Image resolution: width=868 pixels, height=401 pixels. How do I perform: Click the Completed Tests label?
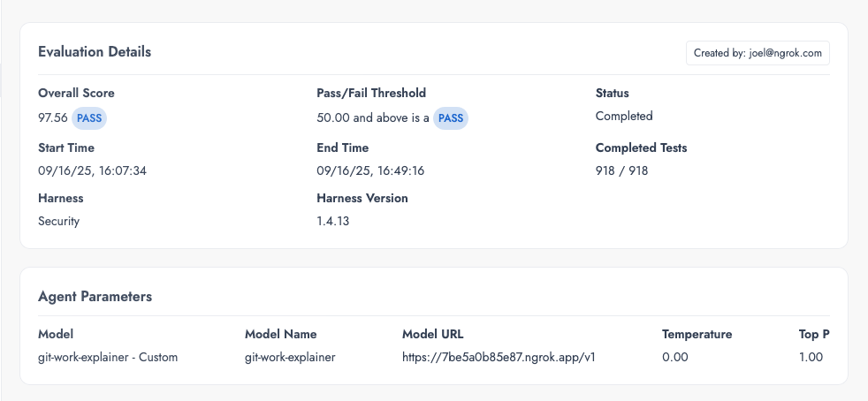click(x=641, y=148)
